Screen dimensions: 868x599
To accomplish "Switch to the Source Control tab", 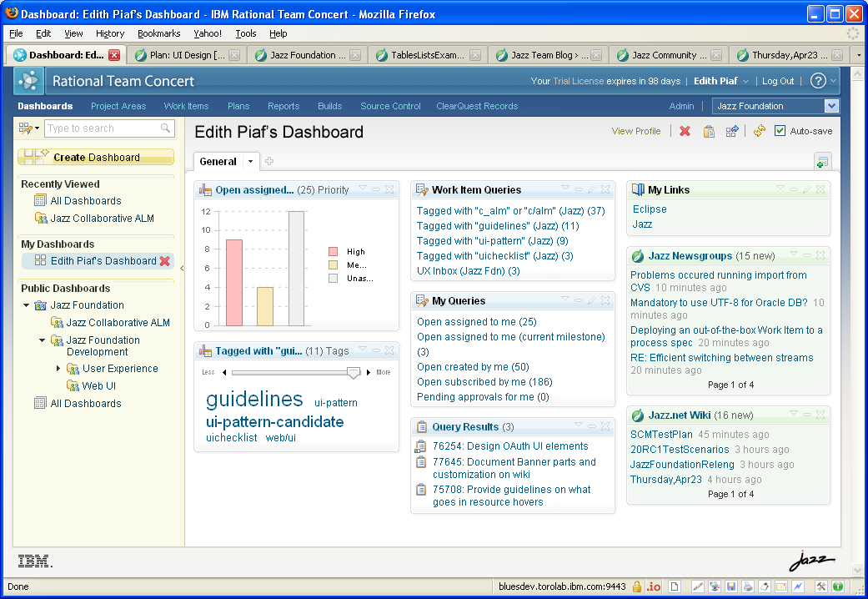I will pos(390,106).
